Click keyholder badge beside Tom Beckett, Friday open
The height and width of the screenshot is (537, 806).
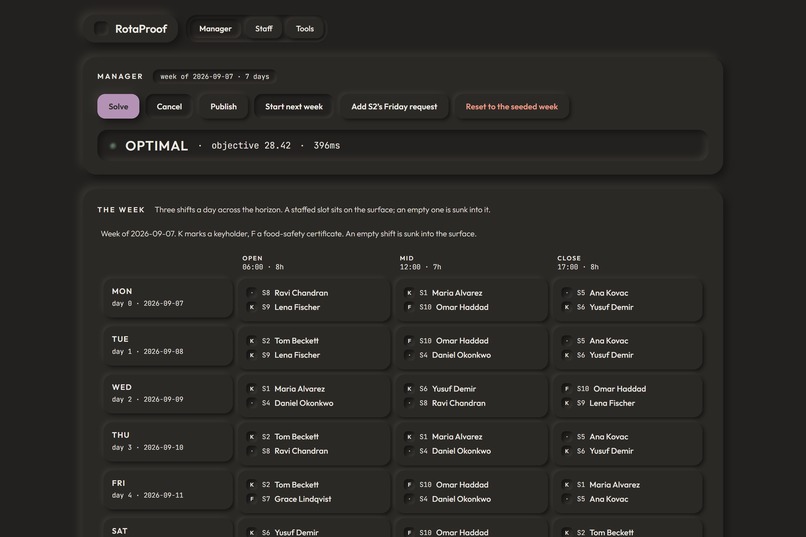click(x=252, y=485)
